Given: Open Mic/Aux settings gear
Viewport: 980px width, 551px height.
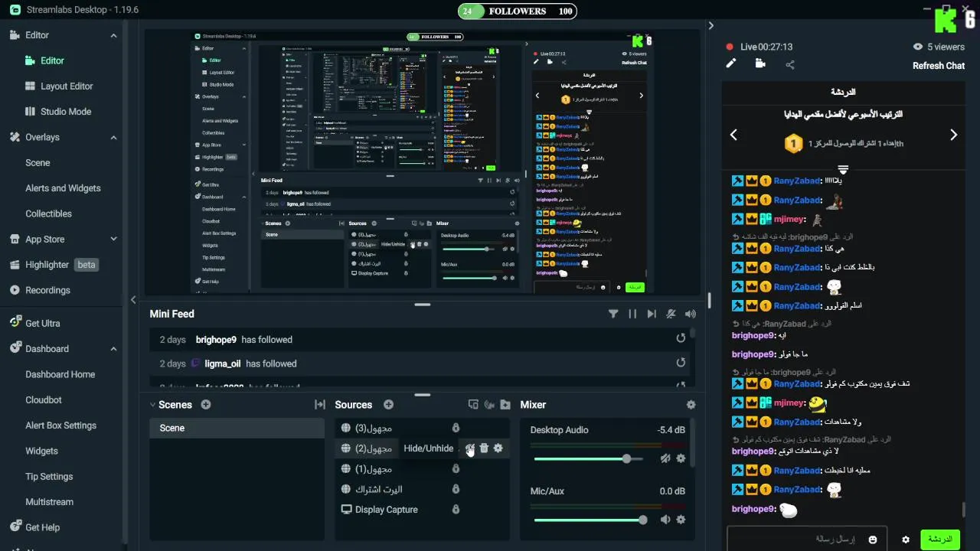Looking at the screenshot, I should (681, 520).
